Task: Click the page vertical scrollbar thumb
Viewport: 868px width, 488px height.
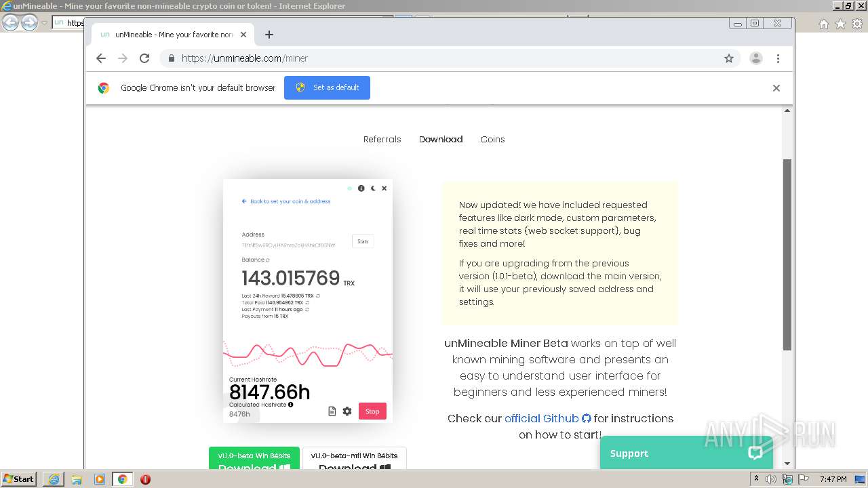Action: (787, 255)
